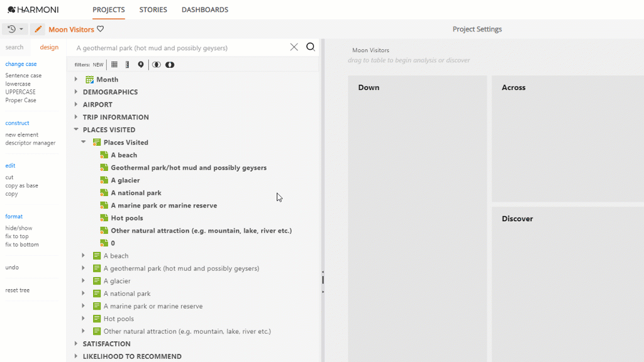The image size is (644, 362).
Task: Click undo in the design panel
Action: click(x=12, y=267)
